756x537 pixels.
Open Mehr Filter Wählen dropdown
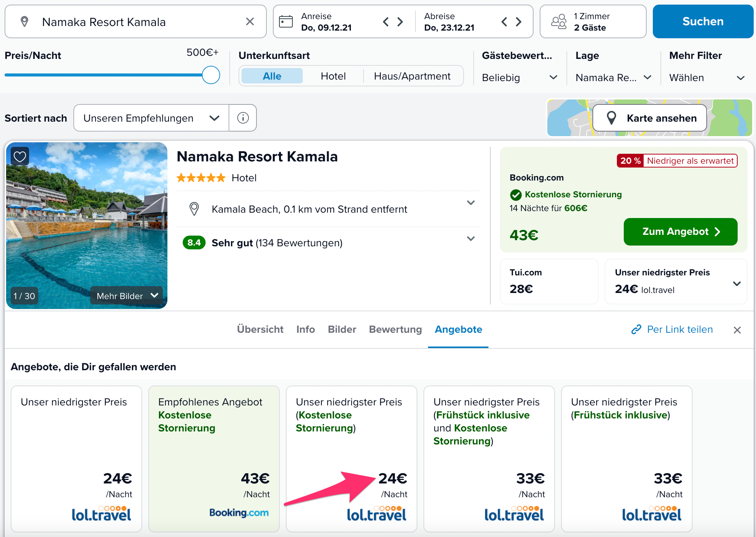coord(707,78)
